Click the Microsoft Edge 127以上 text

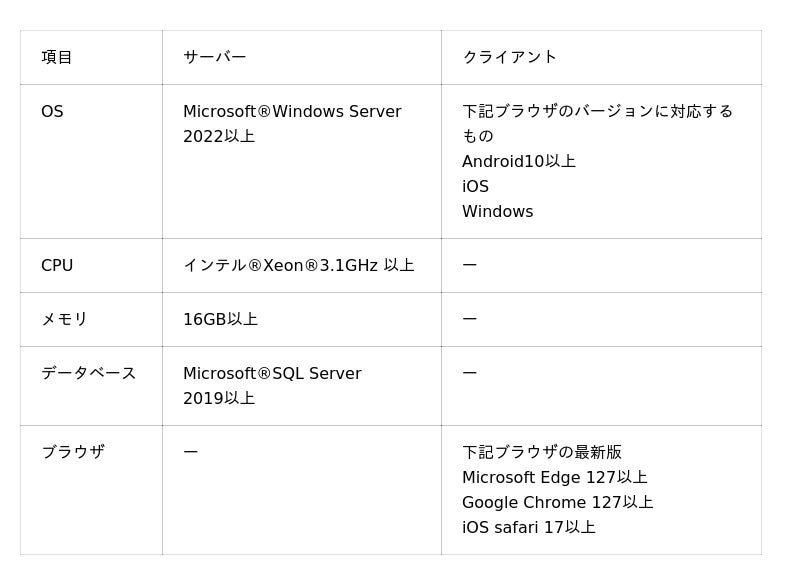[x=554, y=478]
